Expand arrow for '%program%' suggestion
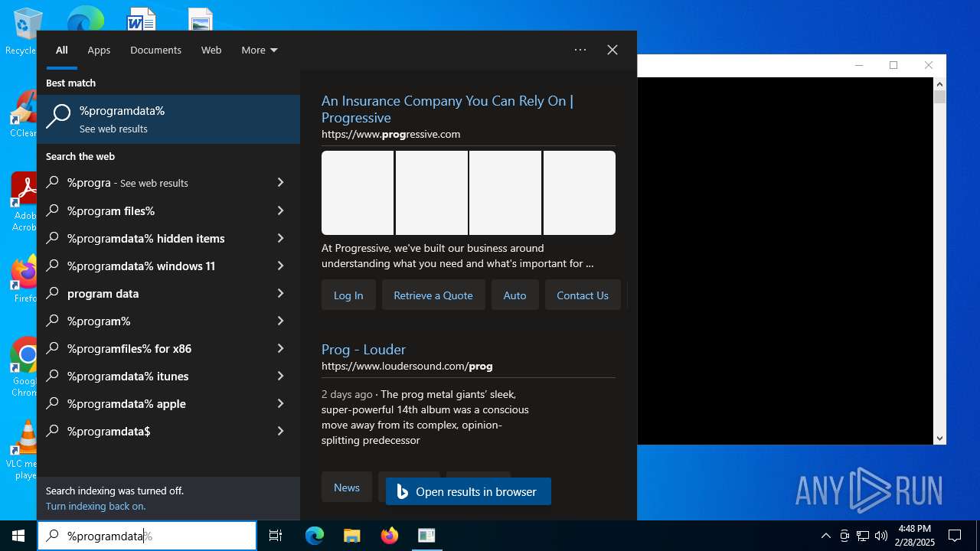This screenshot has width=980, height=551. (280, 321)
